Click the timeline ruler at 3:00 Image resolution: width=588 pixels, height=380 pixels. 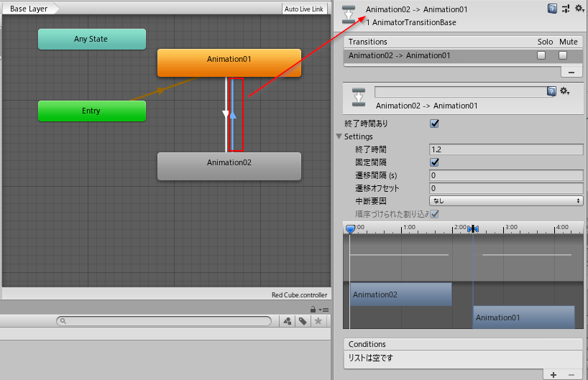(504, 228)
